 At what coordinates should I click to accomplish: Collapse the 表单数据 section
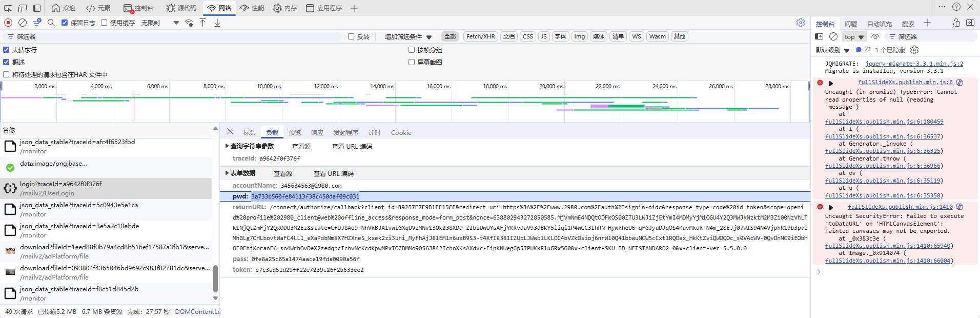pyautogui.click(x=227, y=173)
